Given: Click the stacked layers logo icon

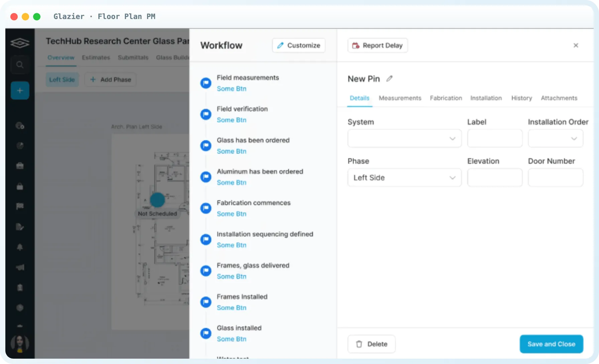Looking at the screenshot, I should 20,43.
